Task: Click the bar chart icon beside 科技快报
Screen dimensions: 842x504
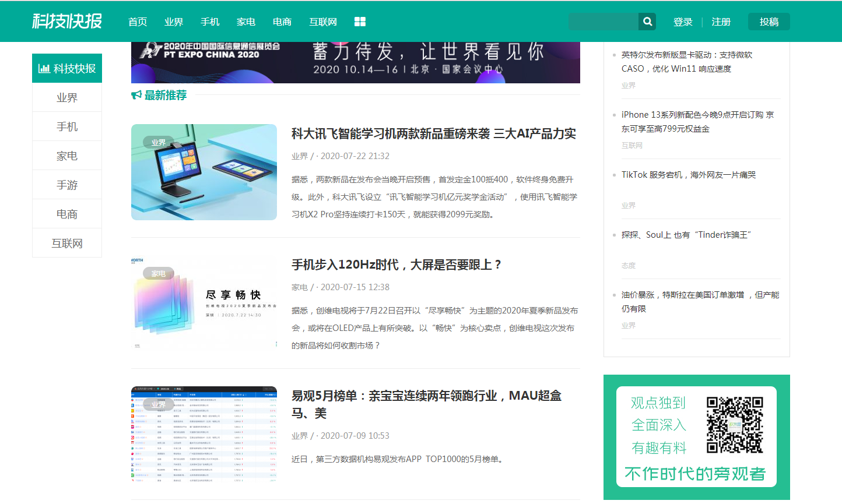Action: pyautogui.click(x=44, y=68)
